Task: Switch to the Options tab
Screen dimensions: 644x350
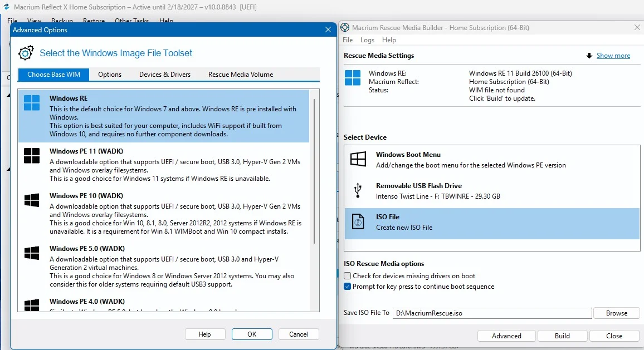Action: [x=110, y=74]
